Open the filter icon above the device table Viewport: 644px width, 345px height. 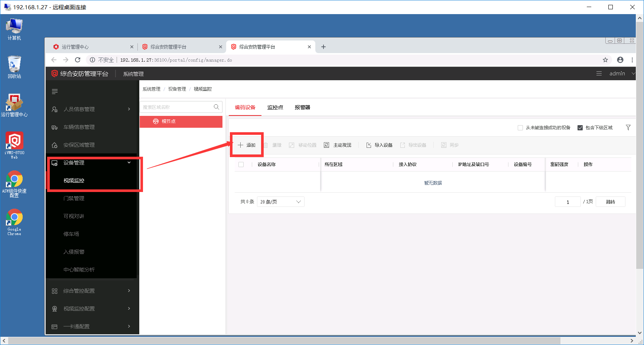tap(628, 127)
